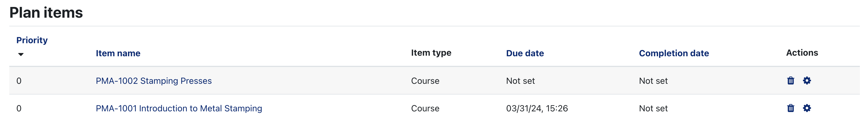
Task: Click the Actions column header
Action: [802, 53]
